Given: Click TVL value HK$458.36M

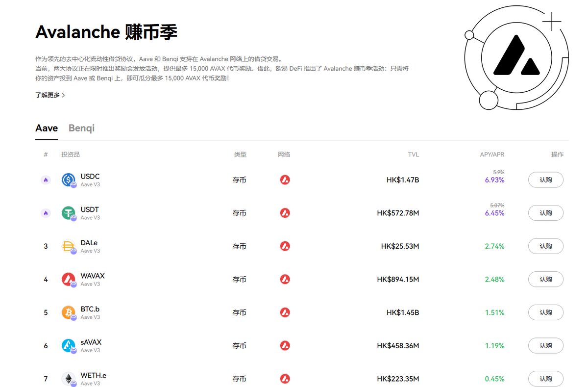Looking at the screenshot, I should (x=398, y=346).
